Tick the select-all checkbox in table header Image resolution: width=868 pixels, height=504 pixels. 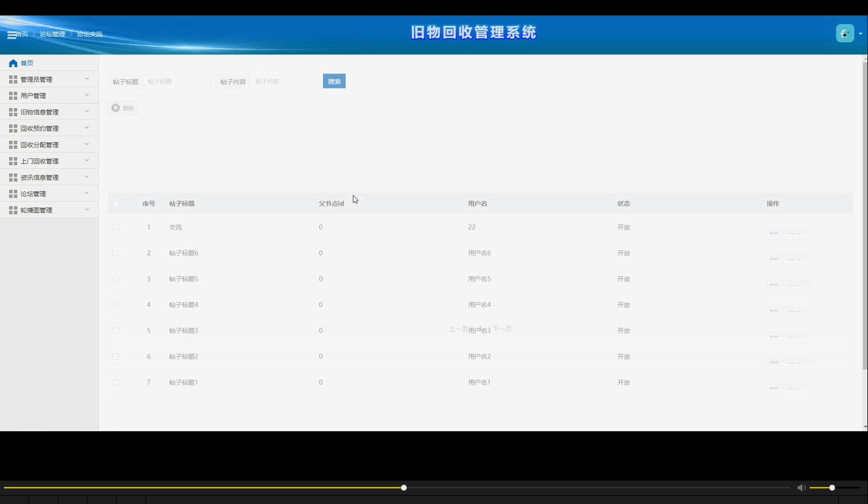(116, 203)
